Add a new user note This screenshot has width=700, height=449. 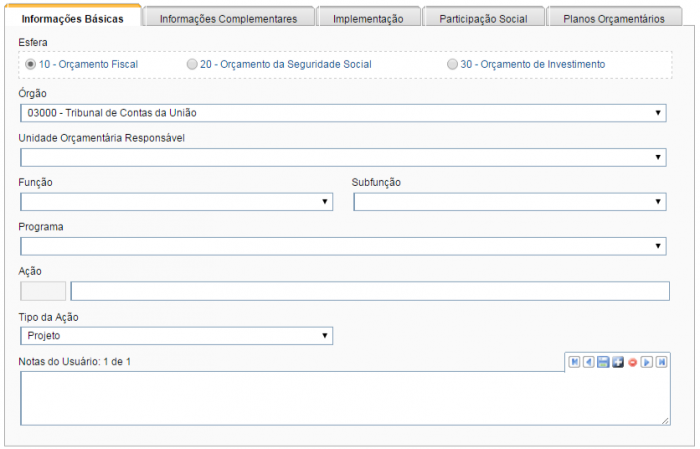[618, 362]
